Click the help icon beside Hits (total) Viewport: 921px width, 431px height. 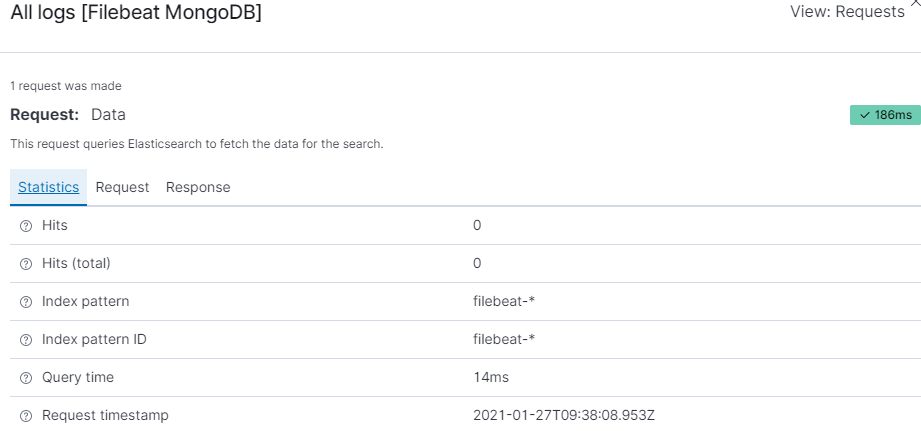[26, 264]
